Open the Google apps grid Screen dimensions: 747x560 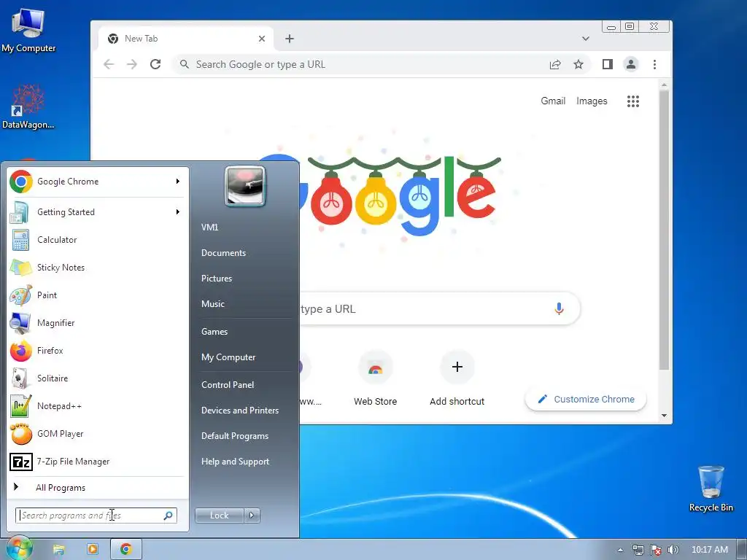633,101
